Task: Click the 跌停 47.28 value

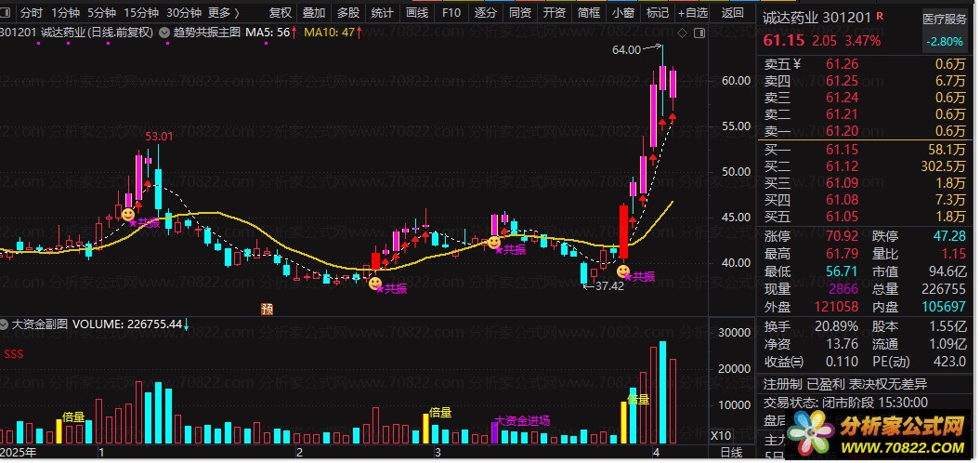Action: [x=948, y=237]
